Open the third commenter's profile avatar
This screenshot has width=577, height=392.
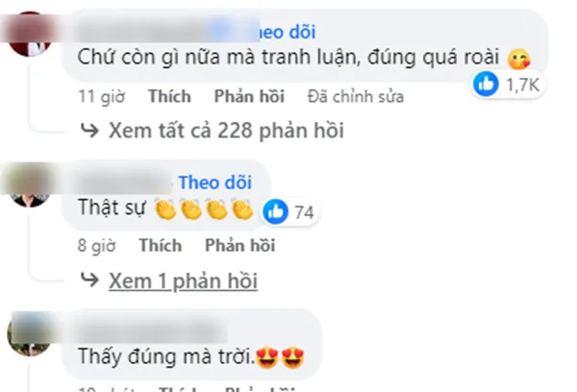pyautogui.click(x=30, y=334)
